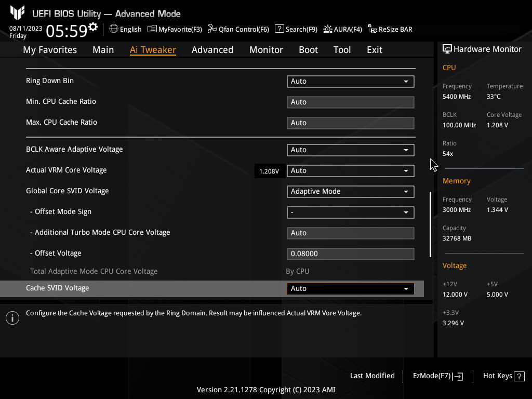
Task: Click the settings list scrollbar
Action: coord(430,224)
